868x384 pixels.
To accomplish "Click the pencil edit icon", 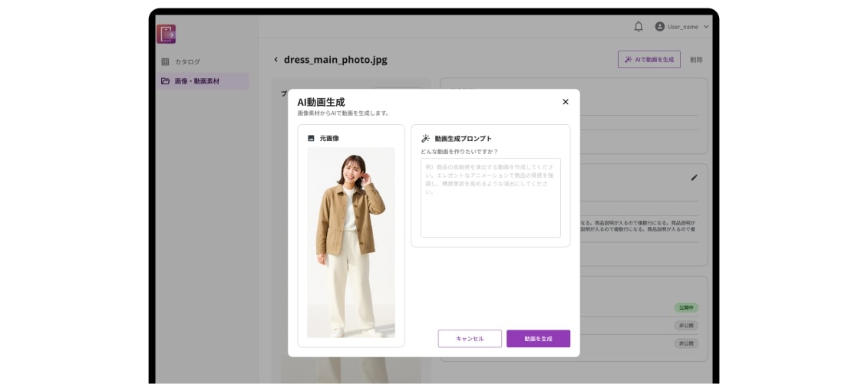I will (695, 177).
